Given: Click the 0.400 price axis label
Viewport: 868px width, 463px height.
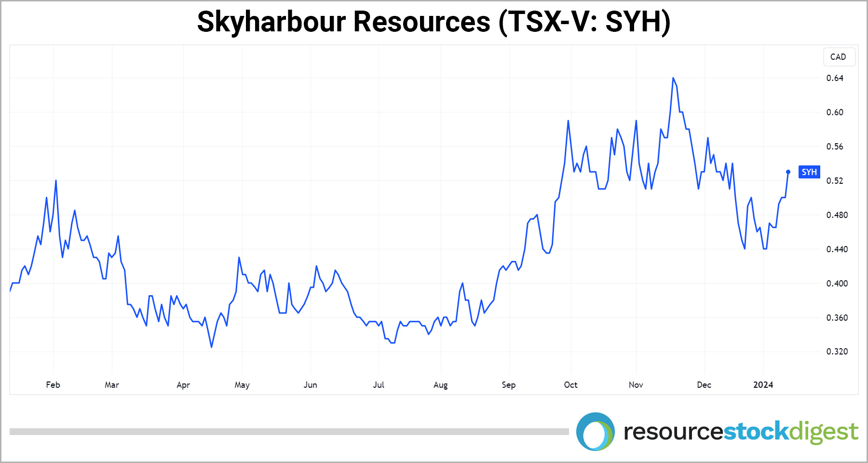Looking at the screenshot, I should (x=837, y=284).
